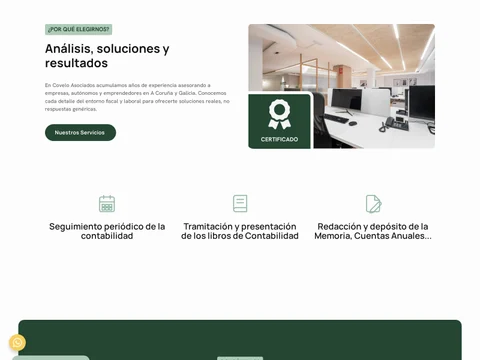Click the calendar icon above Seguimiento periódico

107,204
